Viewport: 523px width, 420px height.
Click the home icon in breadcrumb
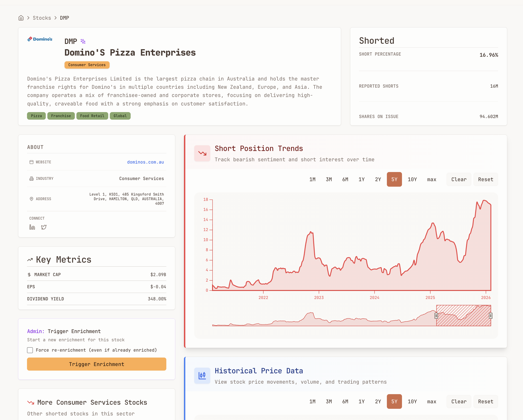tap(21, 18)
